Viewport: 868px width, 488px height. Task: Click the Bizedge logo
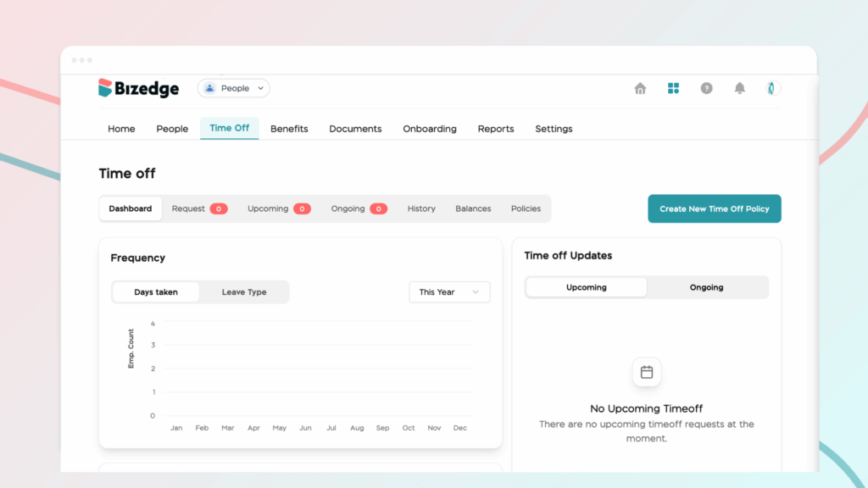tap(138, 88)
